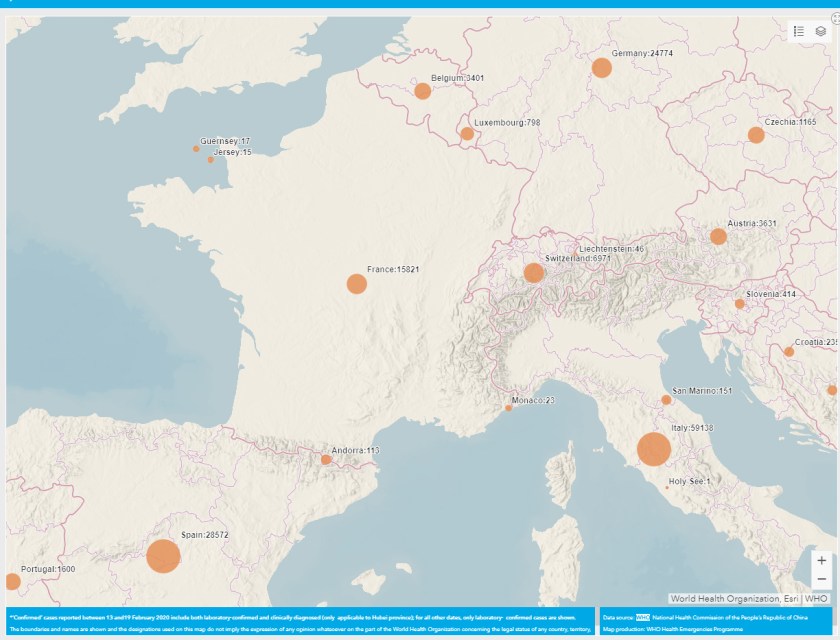Select the Germany case circle marker

click(601, 68)
